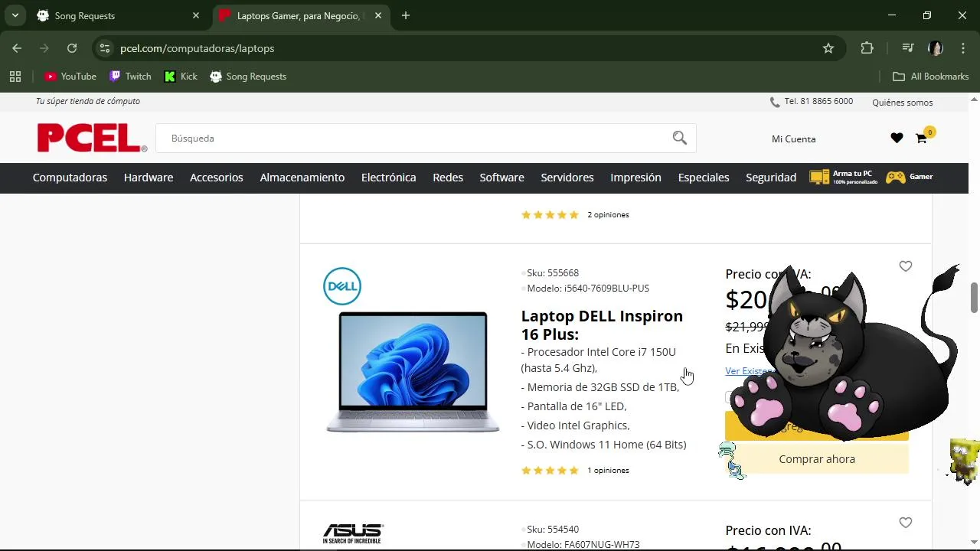Open Twitch bookmark
This screenshot has width=980, height=551.
(130, 77)
